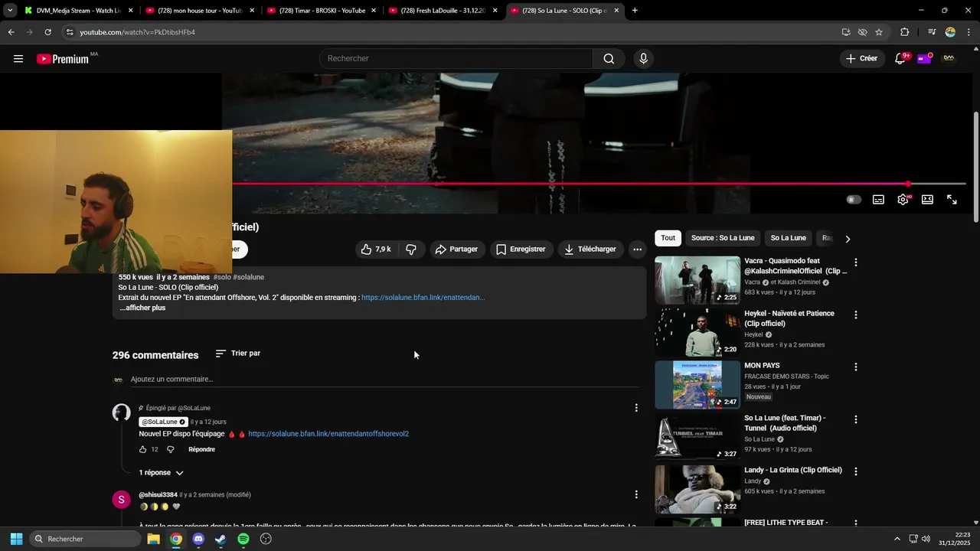Open @shisui3384 comment options menu
Viewport: 980px width, 551px height.
pos(635,495)
